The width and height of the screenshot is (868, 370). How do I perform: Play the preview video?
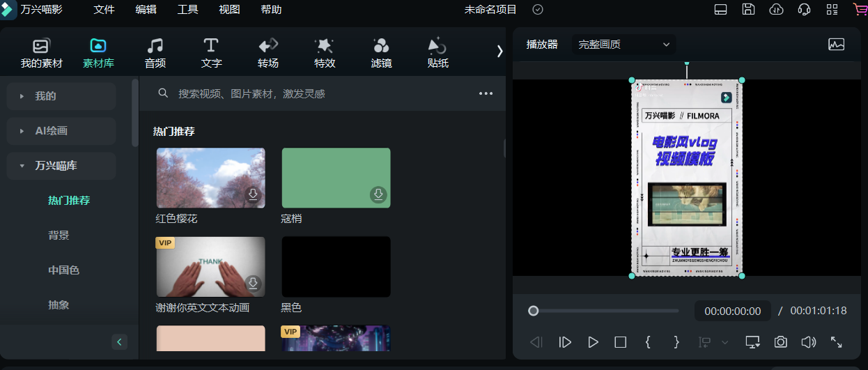point(593,342)
